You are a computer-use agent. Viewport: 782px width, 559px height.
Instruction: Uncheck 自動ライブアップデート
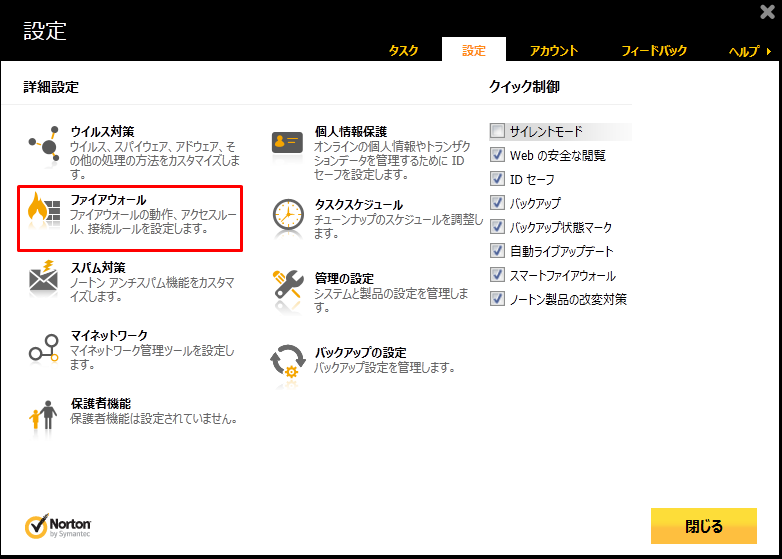(497, 250)
